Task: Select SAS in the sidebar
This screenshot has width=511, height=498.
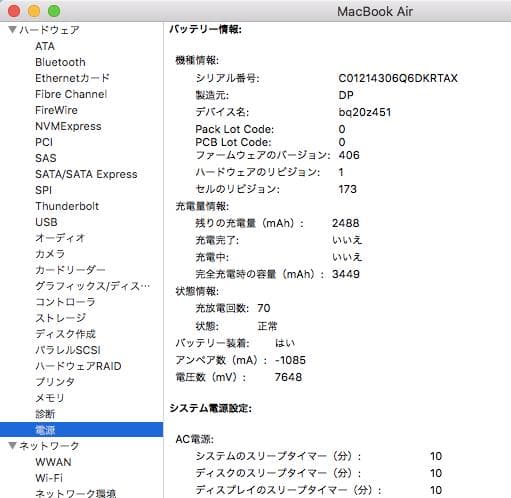Action: 46,158
